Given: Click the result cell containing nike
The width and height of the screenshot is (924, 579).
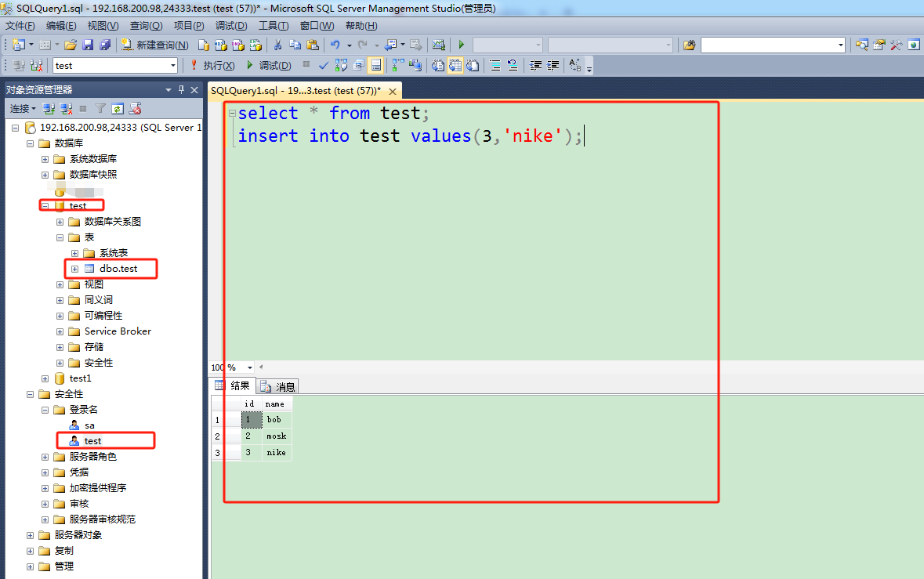Looking at the screenshot, I should (276, 452).
